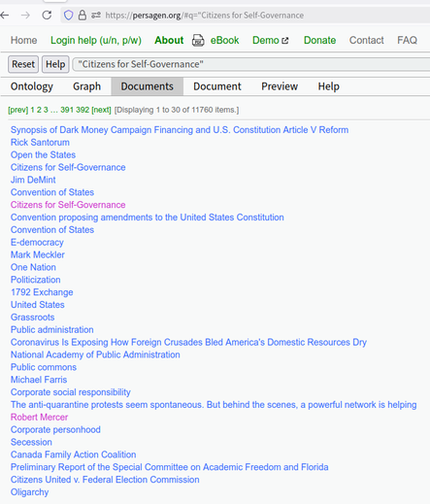Screen dimensions: 430x504
Task: Switch to the Ontology tab
Action: click(32, 86)
